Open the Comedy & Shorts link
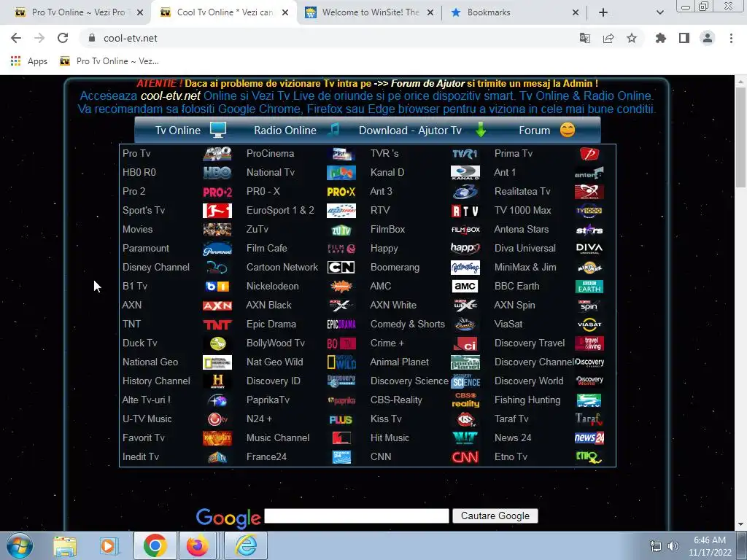 point(407,324)
